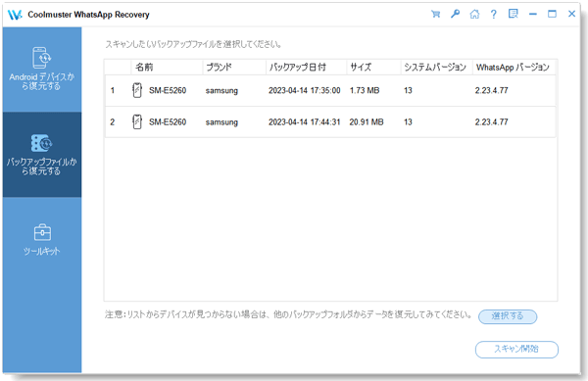This screenshot has height=381, width=588.
Task: Close the Coolmuster WhatsApp Recovery window
Action: coord(571,15)
